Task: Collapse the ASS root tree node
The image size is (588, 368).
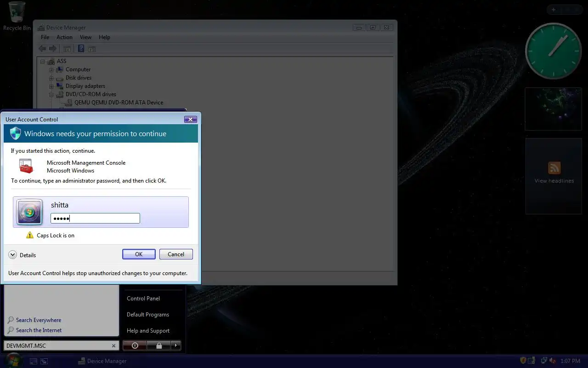Action: (43, 61)
